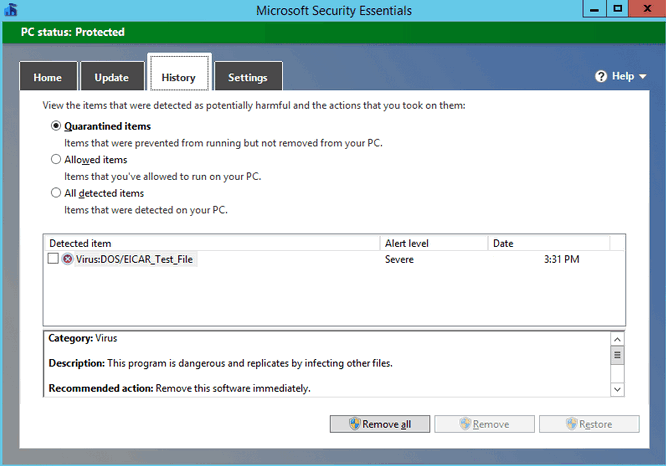This screenshot has width=666, height=466.
Task: Click the Remove all button
Action: click(380, 424)
